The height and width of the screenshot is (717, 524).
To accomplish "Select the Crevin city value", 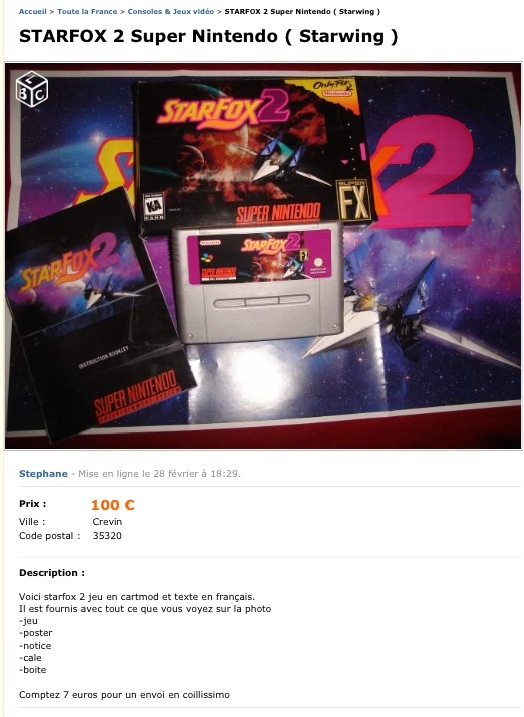I will click(107, 522).
